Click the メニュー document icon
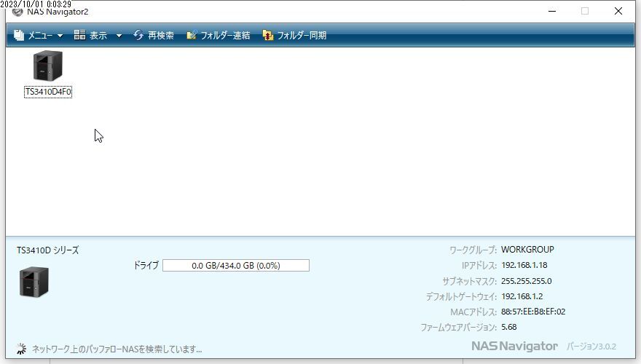The width and height of the screenshot is (641, 364). coord(19,36)
